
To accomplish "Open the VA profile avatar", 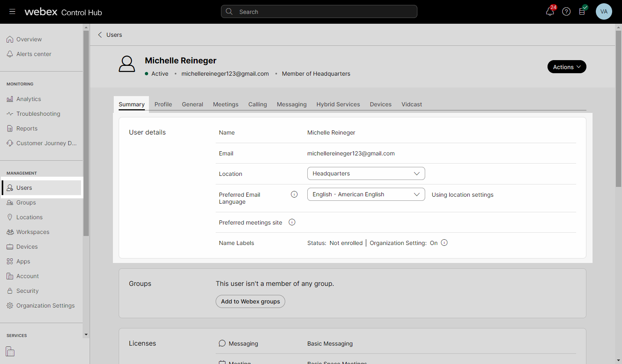I will tap(604, 11).
